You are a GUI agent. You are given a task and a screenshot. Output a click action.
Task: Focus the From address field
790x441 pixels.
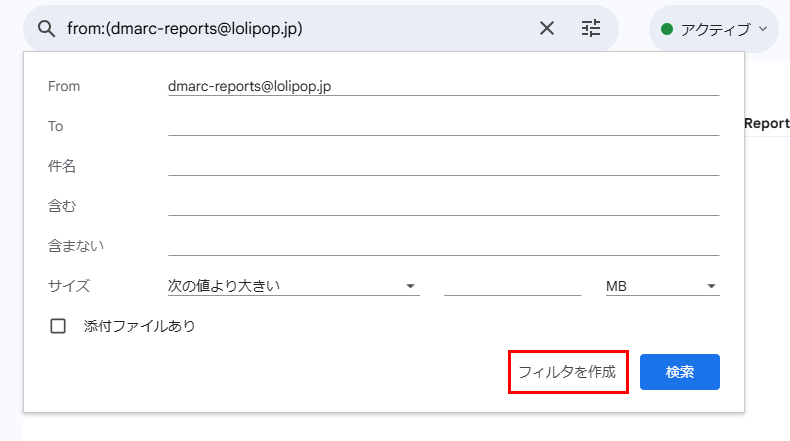click(443, 86)
